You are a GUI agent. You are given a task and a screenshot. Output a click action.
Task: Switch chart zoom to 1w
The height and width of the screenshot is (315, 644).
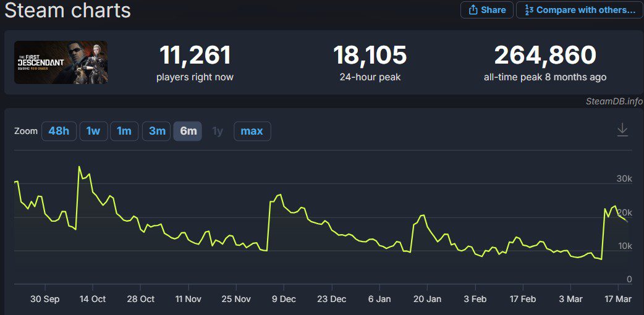93,131
